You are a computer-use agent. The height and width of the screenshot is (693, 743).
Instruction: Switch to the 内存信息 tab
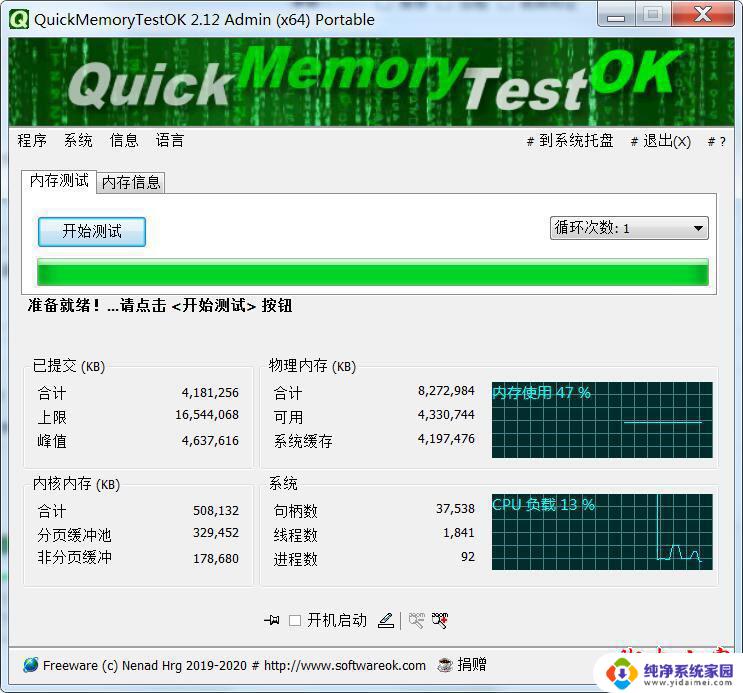click(131, 182)
